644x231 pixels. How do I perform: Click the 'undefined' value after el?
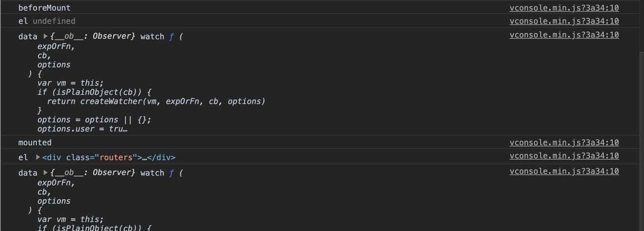tap(54, 21)
